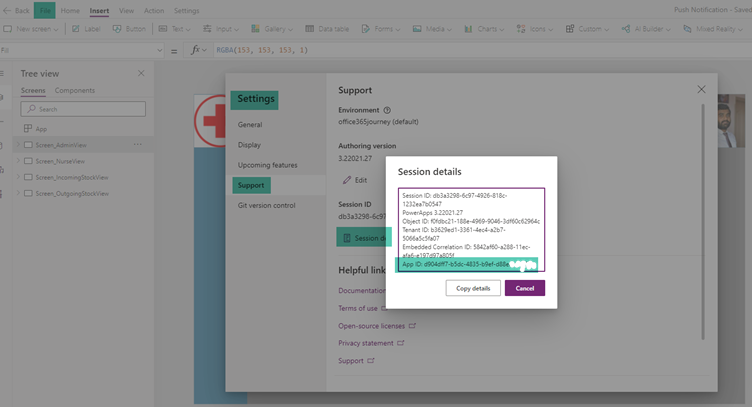Open the Forms dropdown

381,29
